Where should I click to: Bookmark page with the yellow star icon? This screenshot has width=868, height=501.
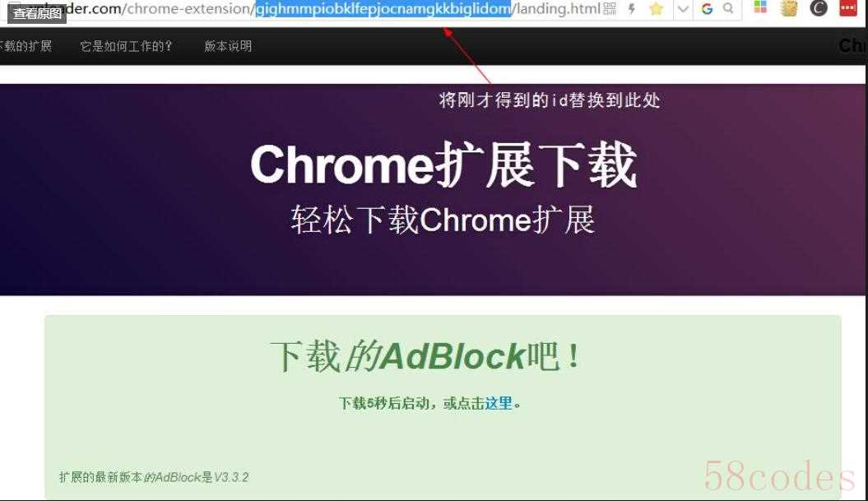tap(656, 8)
